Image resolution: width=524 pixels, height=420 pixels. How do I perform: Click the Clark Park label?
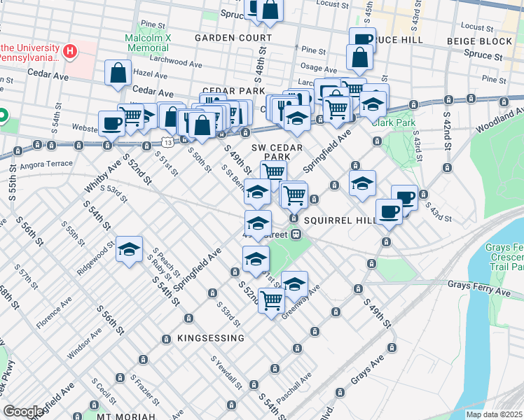(394, 123)
